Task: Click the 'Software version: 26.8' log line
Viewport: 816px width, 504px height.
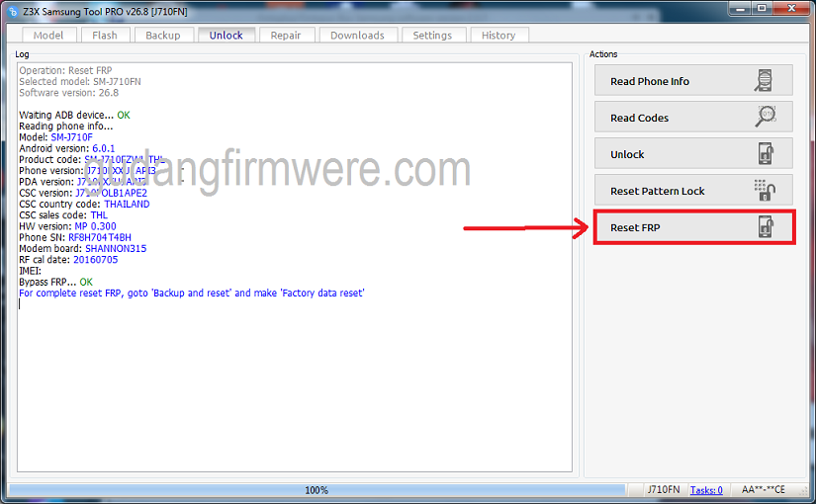Action: coord(68,93)
